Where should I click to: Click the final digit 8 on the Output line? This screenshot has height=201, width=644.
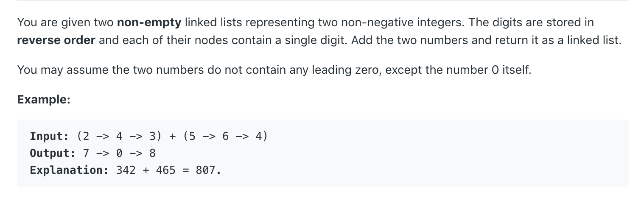pos(152,153)
